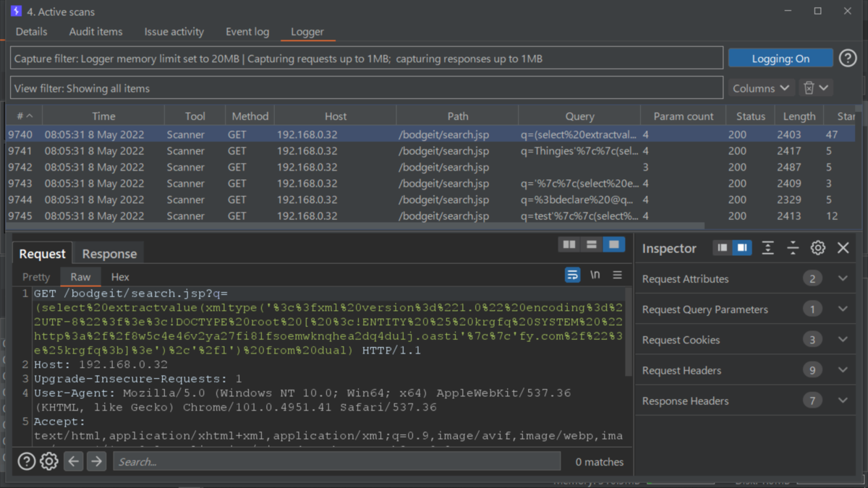Sort by Host column header

pyautogui.click(x=336, y=116)
